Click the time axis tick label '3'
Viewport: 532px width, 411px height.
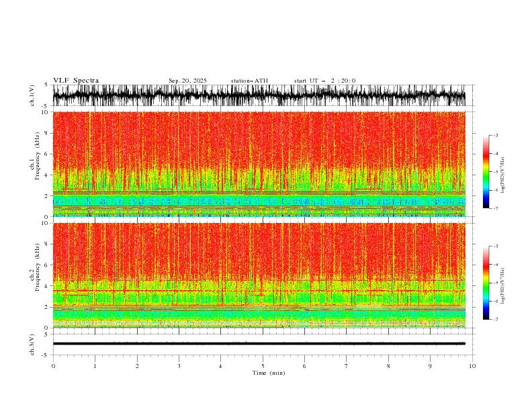tap(179, 366)
